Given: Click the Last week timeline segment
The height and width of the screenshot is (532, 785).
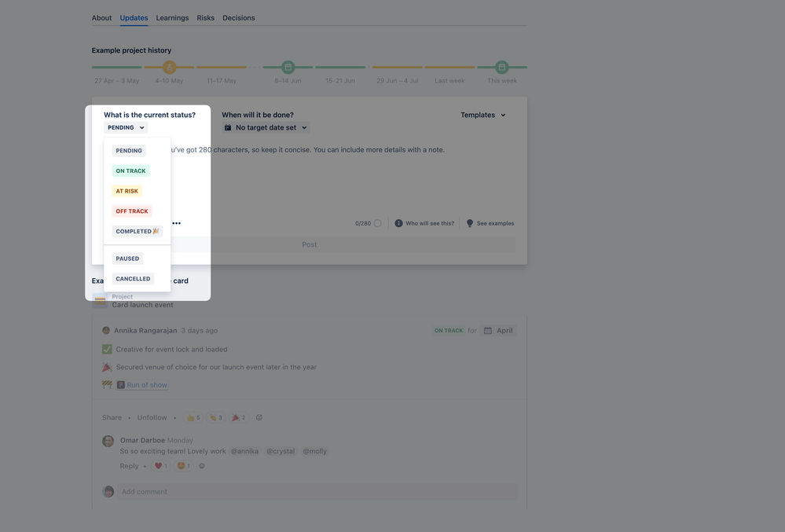Looking at the screenshot, I should 449,67.
